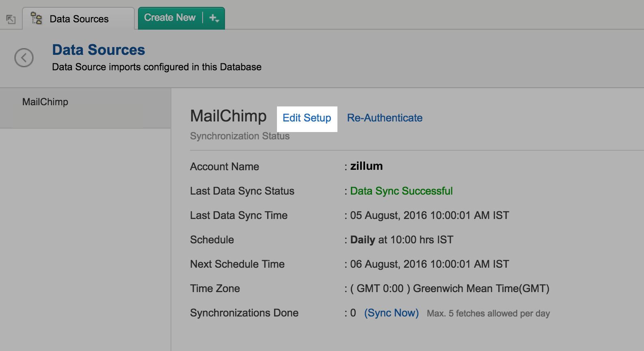Click the large Data Sources page heading
The height and width of the screenshot is (351, 644).
(98, 50)
